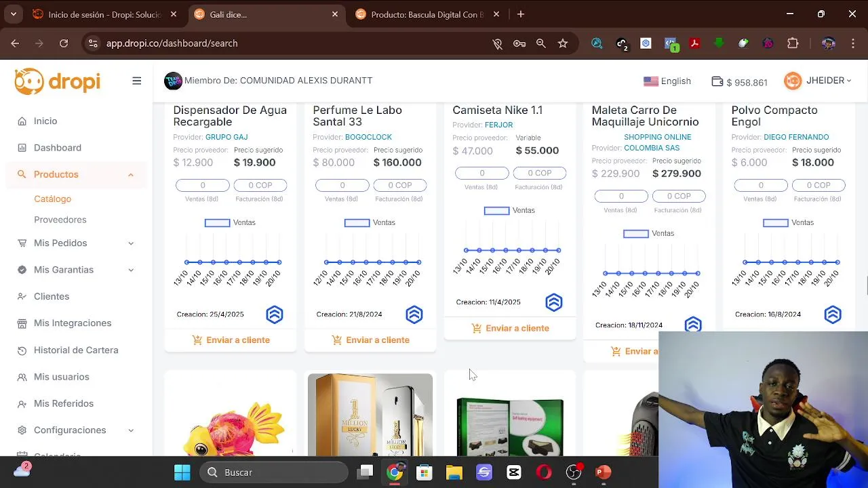Image resolution: width=868 pixels, height=488 pixels.
Task: Open provider FERJOR link
Action: click(x=498, y=125)
